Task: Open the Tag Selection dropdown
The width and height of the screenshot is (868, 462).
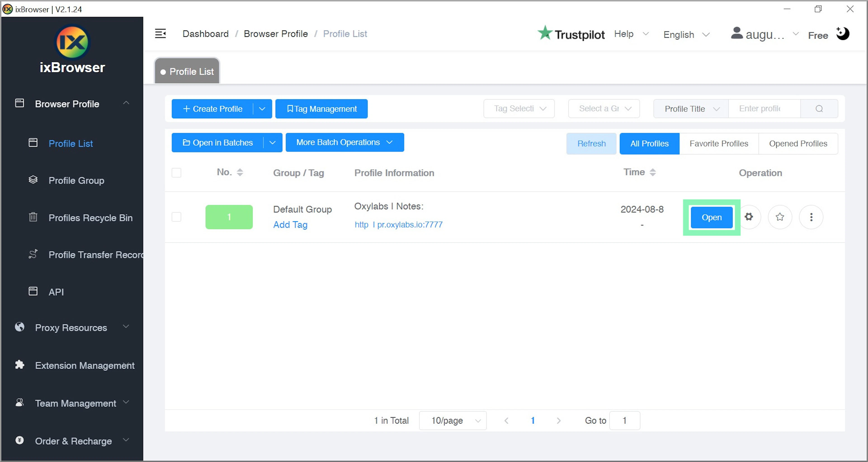Action: pos(519,109)
